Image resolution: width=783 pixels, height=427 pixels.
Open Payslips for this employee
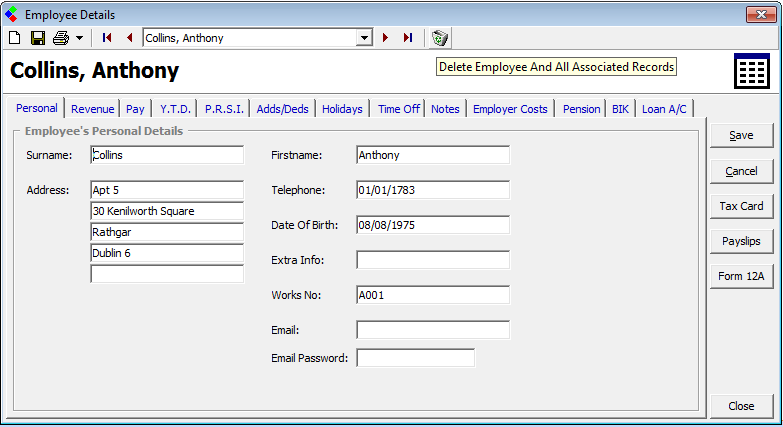click(741, 241)
